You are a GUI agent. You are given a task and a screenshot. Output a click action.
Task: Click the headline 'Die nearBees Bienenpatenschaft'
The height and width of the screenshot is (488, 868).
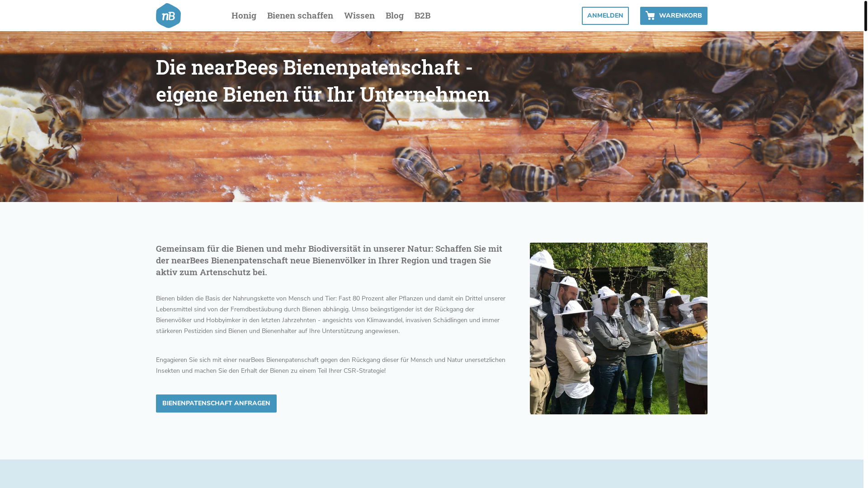(x=323, y=80)
